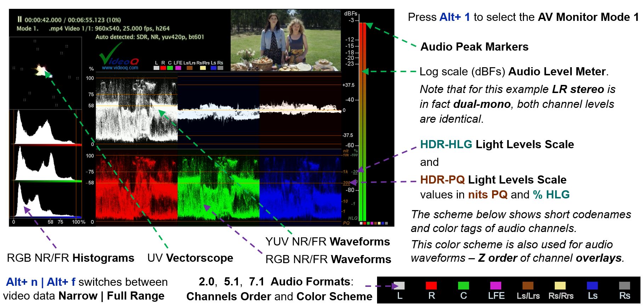Click the white luma Y waveform panel
The width and height of the screenshot is (644, 307).
(x=137, y=110)
